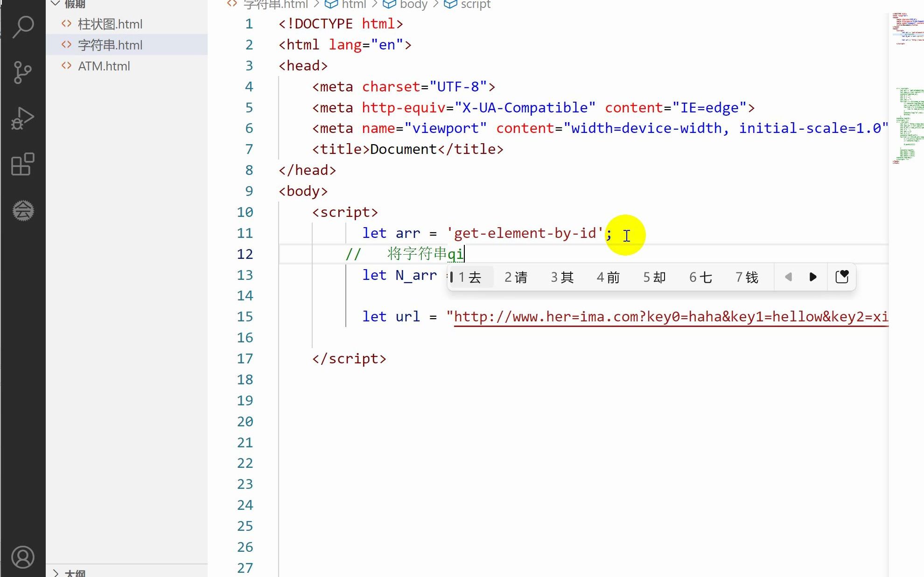Click the 将字符串 comment text

[x=417, y=253]
